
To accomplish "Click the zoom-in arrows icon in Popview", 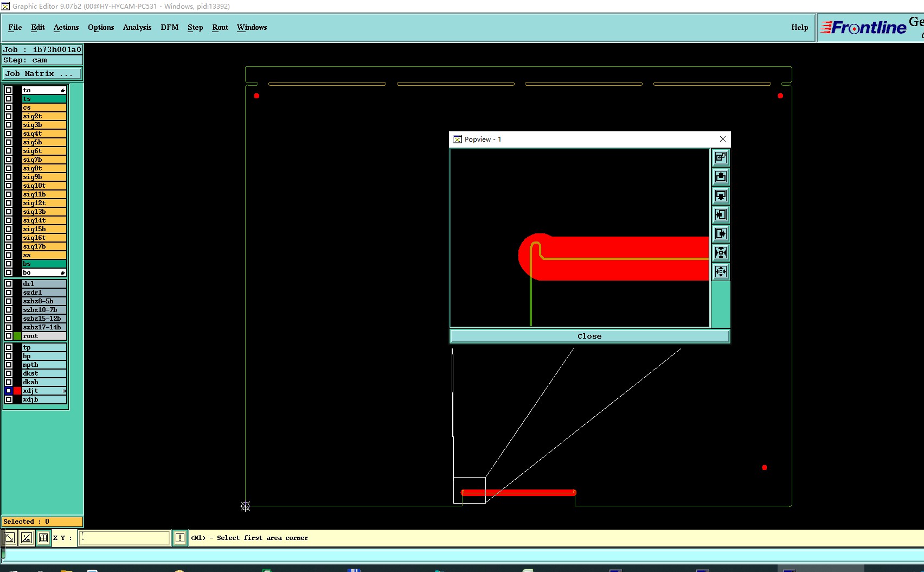I will pyautogui.click(x=721, y=253).
